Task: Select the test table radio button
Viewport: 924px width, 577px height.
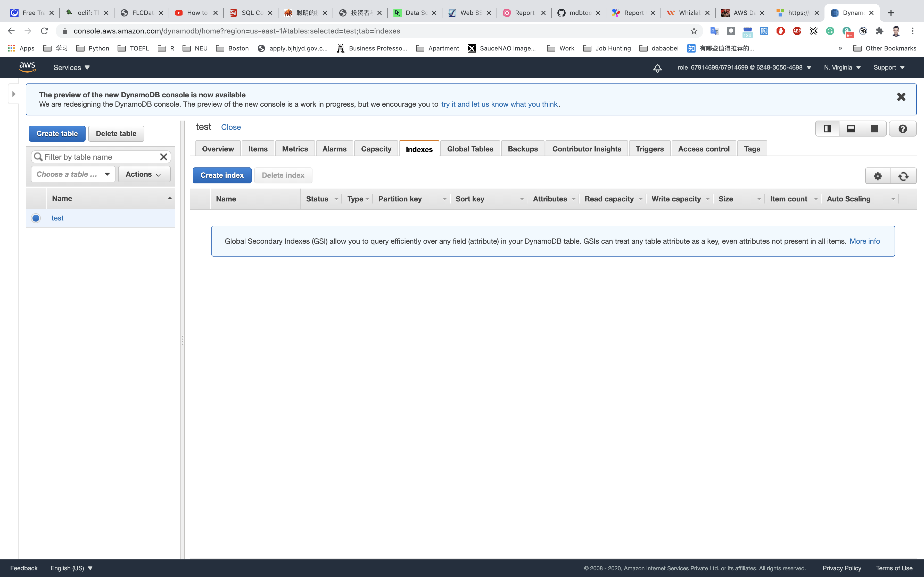Action: (x=36, y=218)
